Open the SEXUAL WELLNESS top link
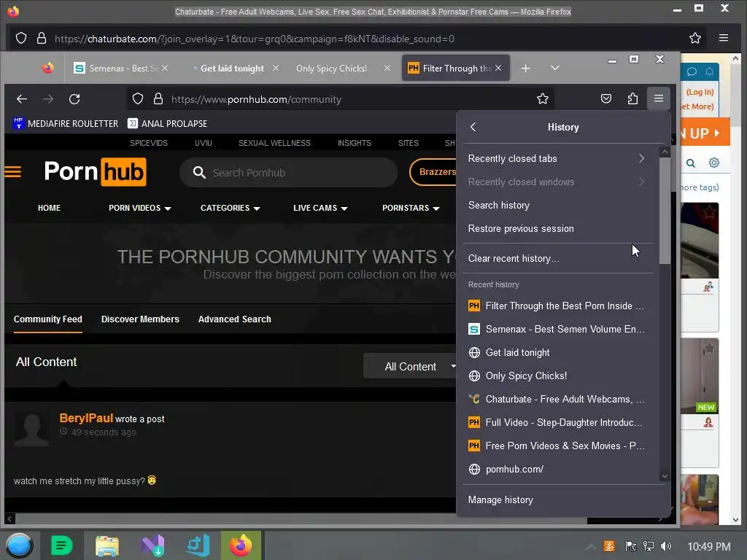Screen dimensions: 747x560 (274, 143)
